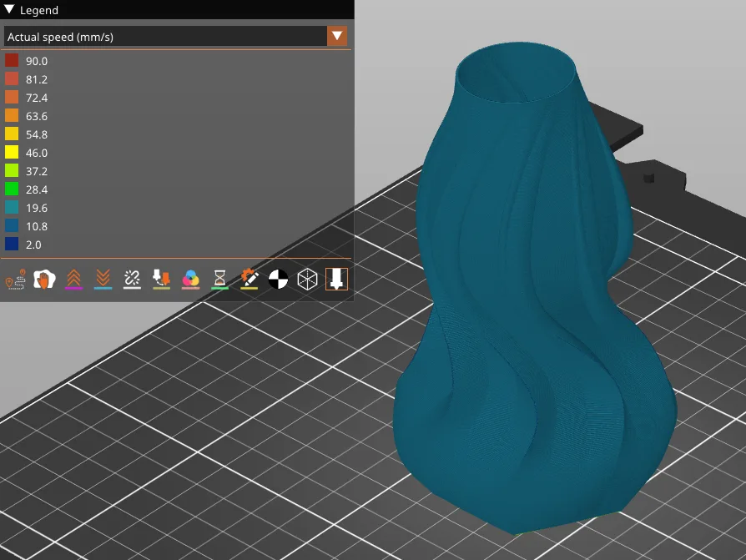Show wipe moves in the preview

(x=43, y=279)
